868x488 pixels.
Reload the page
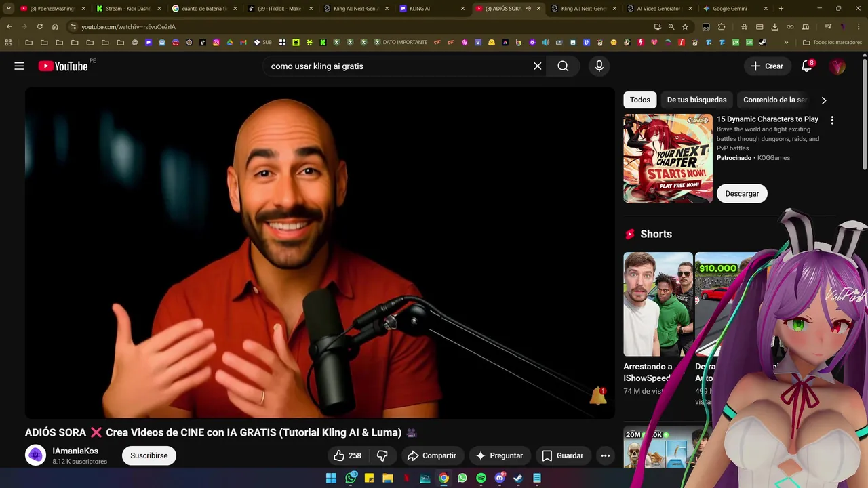point(39,26)
